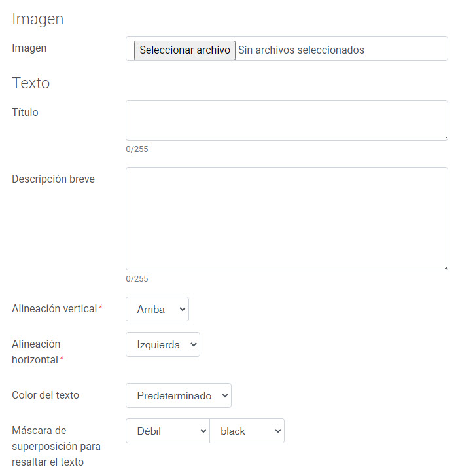
Task: Expand the Color del texto dropdown
Action: tap(179, 395)
